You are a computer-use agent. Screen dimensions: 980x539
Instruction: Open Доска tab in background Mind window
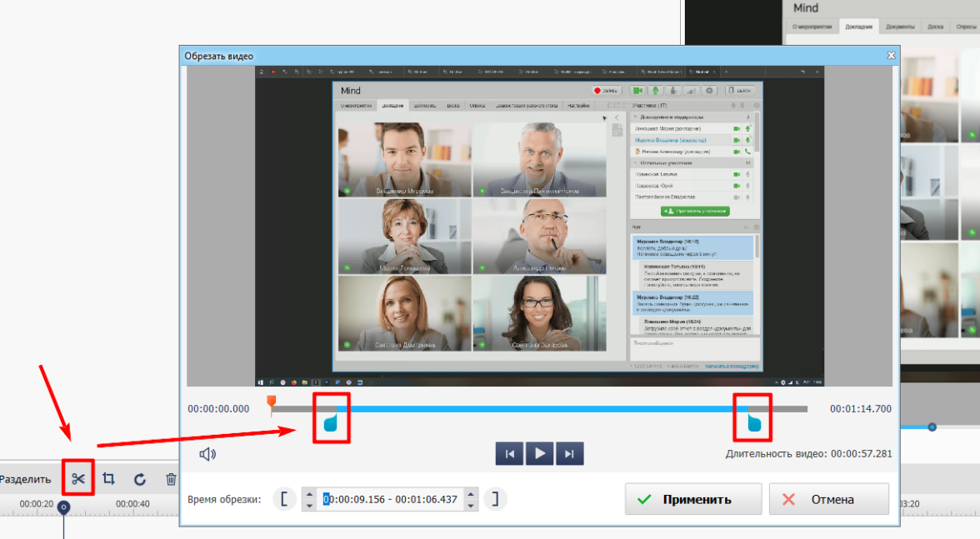click(935, 27)
